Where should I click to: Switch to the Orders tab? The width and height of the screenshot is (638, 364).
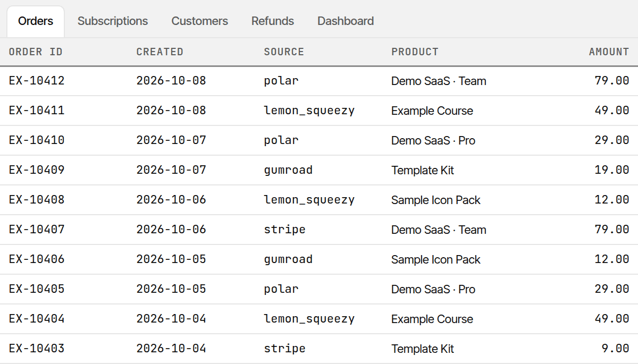(x=36, y=21)
